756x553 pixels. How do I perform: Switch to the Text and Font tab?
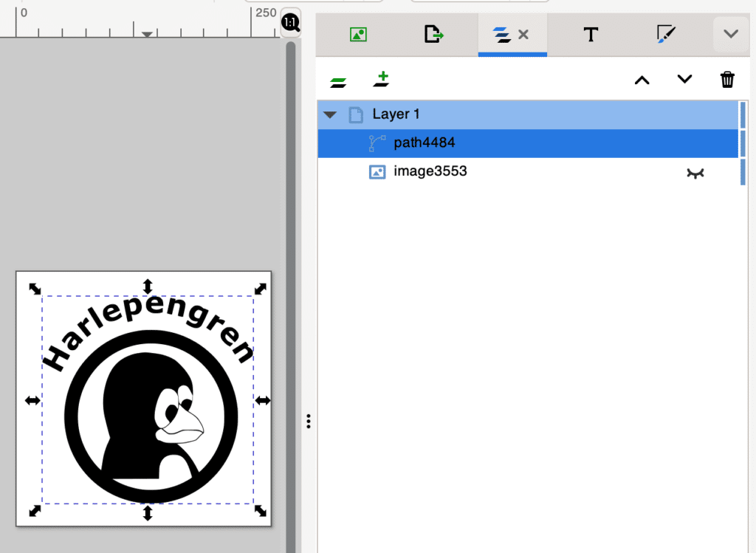(x=590, y=34)
